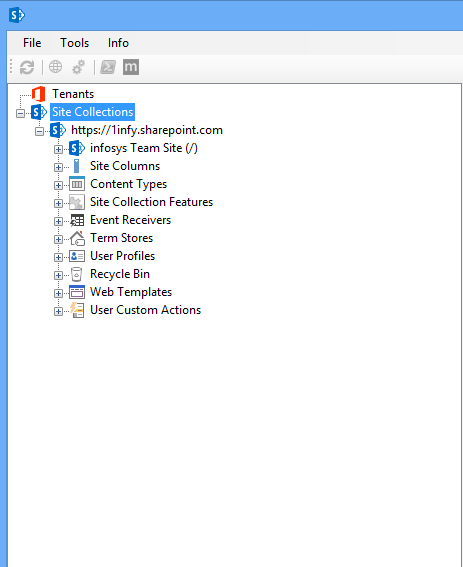463x567 pixels.
Task: Click the User Custom Actions lightning icon
Action: click(77, 310)
